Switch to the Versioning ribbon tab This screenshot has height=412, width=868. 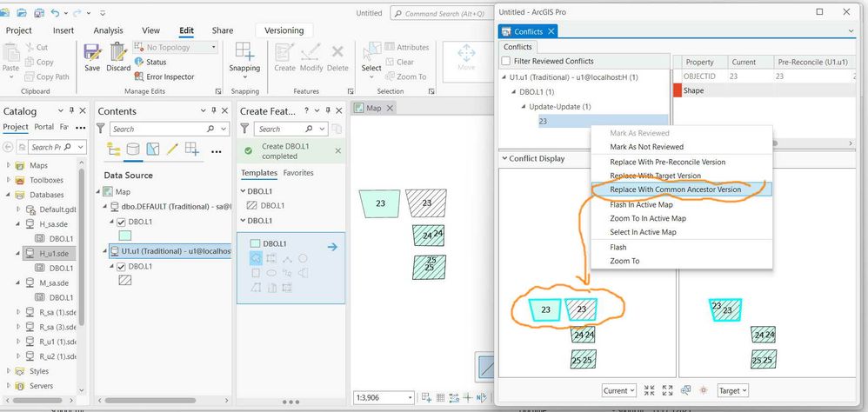[x=284, y=30]
